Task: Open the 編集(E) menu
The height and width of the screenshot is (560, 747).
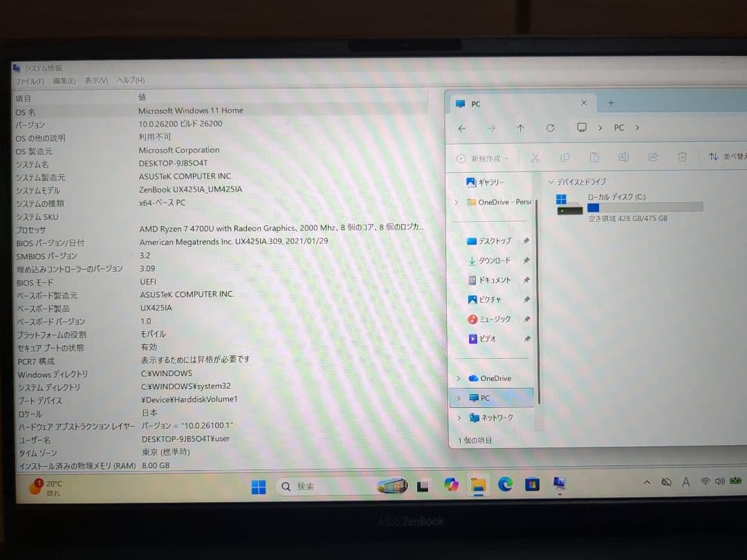Action: pos(64,81)
